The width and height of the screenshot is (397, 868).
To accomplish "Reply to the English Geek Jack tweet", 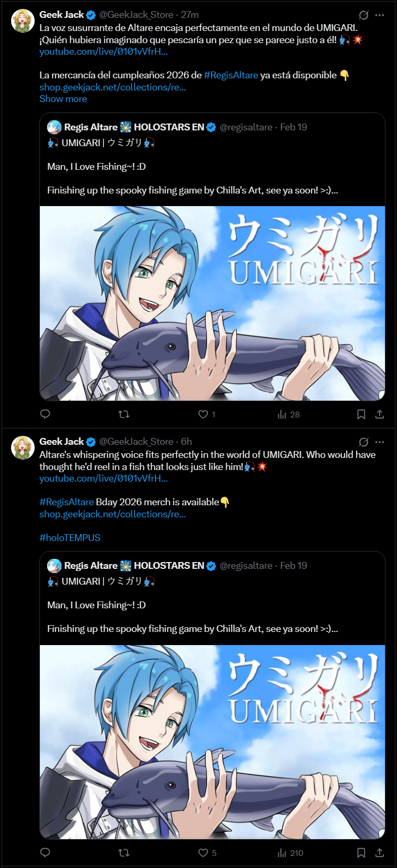I will [45, 853].
